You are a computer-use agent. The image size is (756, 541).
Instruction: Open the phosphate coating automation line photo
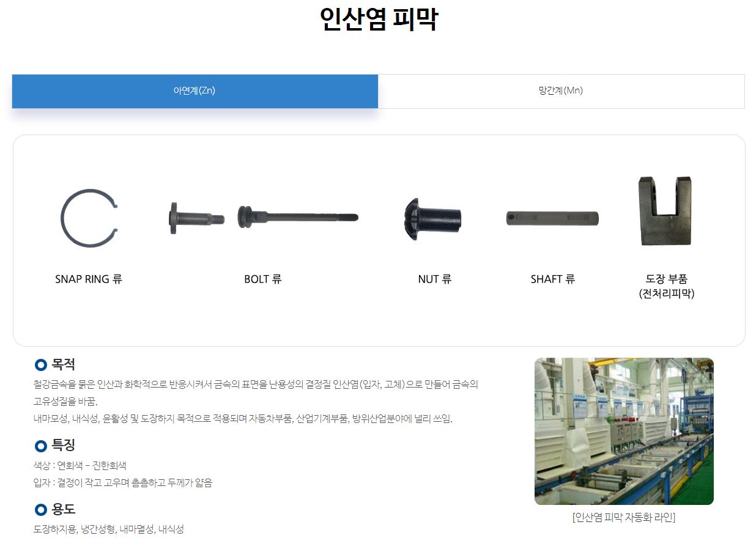point(624,431)
